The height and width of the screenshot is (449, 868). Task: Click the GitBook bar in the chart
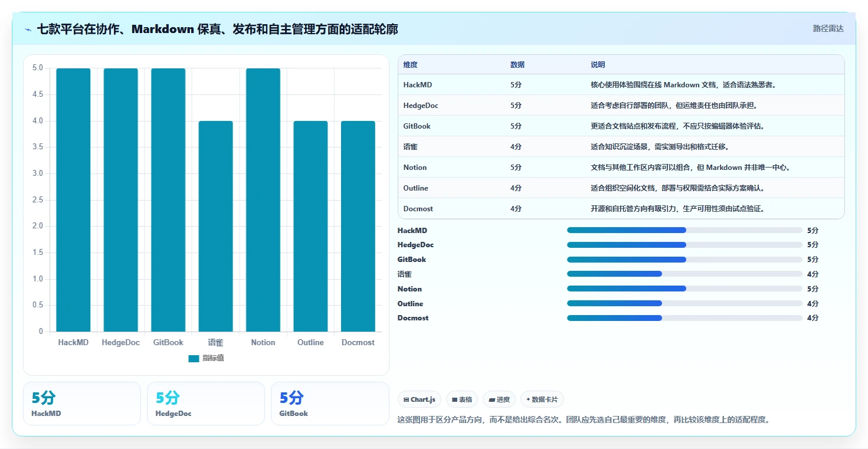[168, 200]
